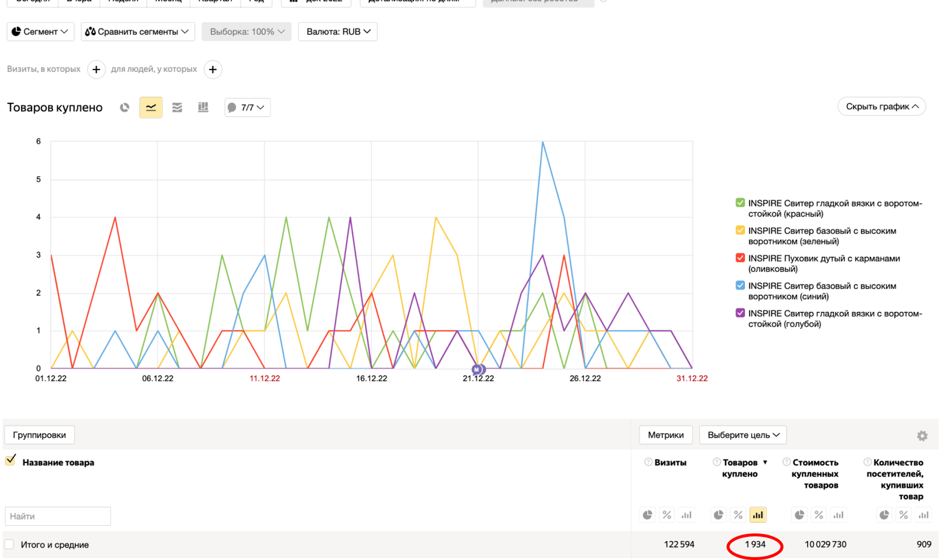Open the Сегмент dropdown
This screenshot has width=942, height=560.
click(x=41, y=32)
